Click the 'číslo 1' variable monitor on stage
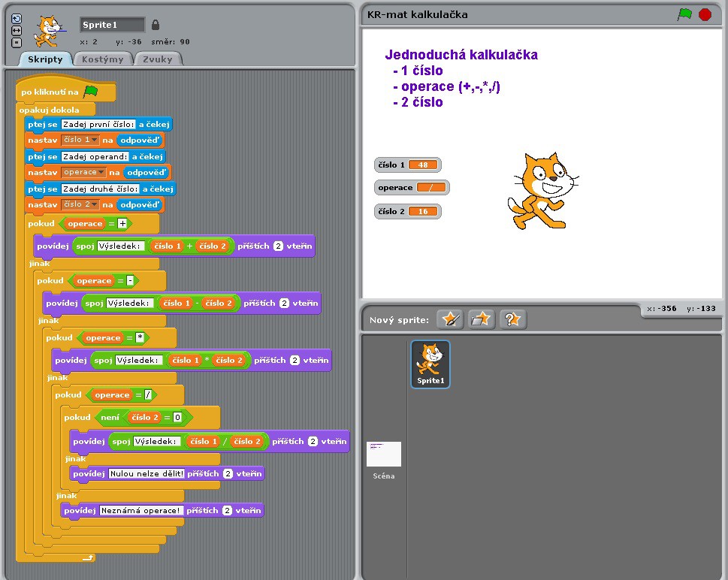 click(408, 165)
